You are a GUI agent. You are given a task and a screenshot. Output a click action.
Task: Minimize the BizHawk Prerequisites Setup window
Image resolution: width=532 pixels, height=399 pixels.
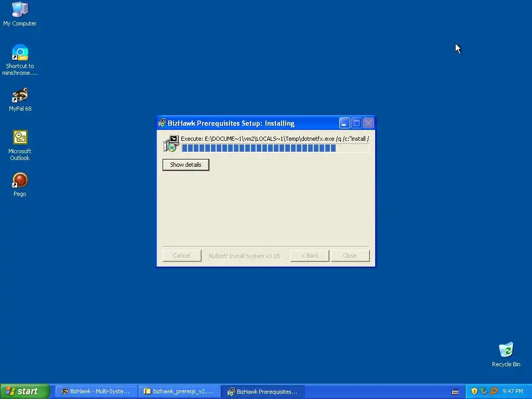point(344,123)
